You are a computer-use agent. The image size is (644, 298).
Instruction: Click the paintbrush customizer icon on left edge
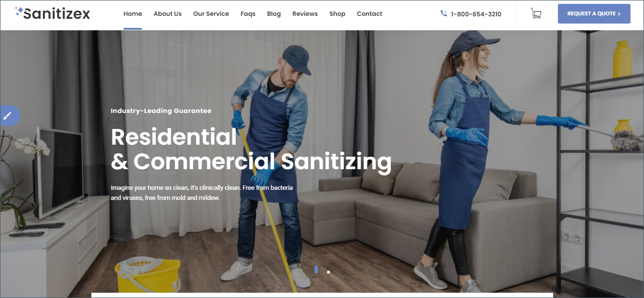click(x=8, y=116)
